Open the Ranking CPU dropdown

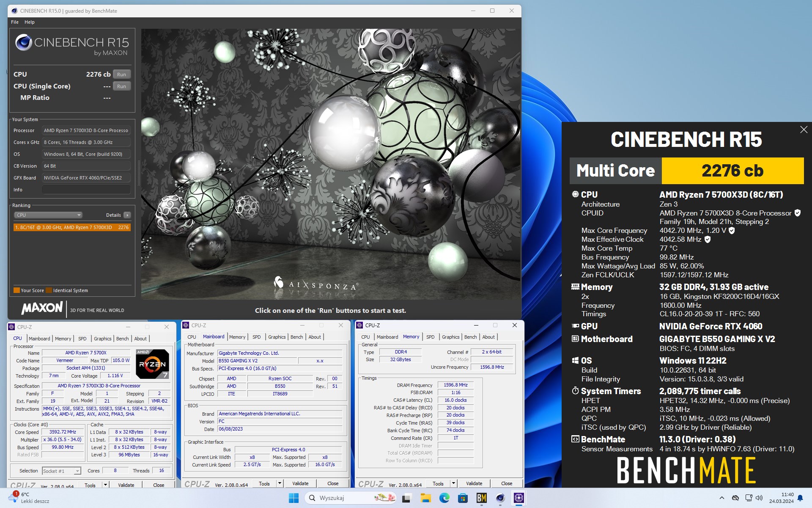[x=48, y=215]
